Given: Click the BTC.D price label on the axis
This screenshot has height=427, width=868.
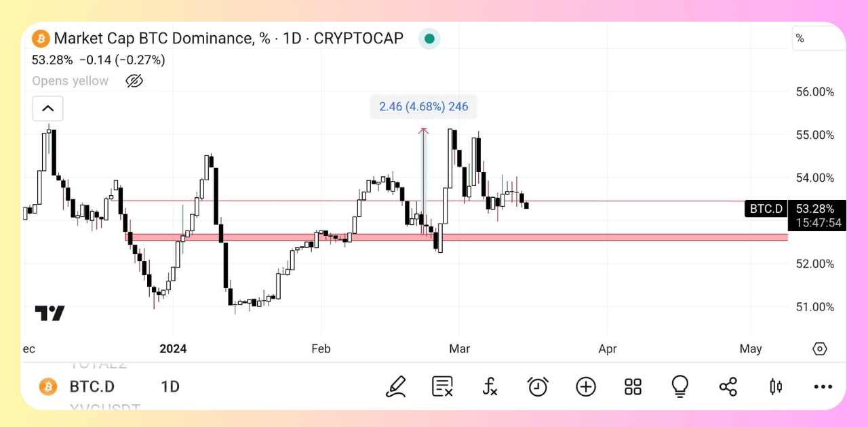Looking at the screenshot, I should [x=766, y=209].
